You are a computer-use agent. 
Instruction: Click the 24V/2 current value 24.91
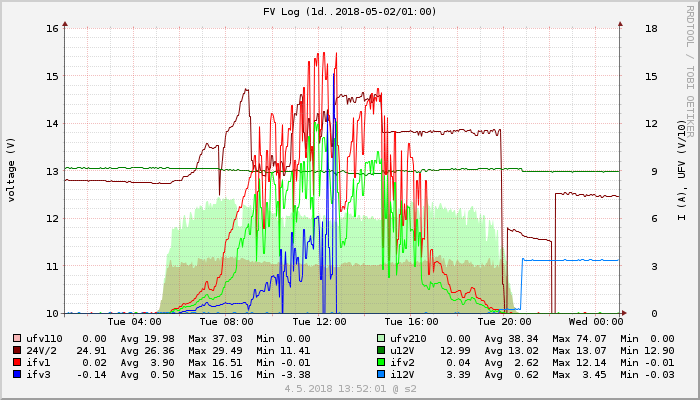(92, 351)
